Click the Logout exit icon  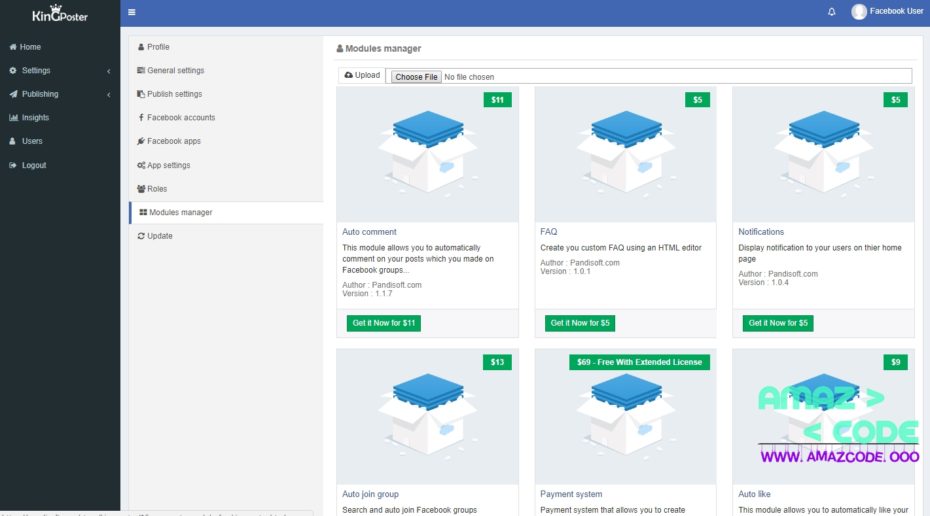click(13, 165)
